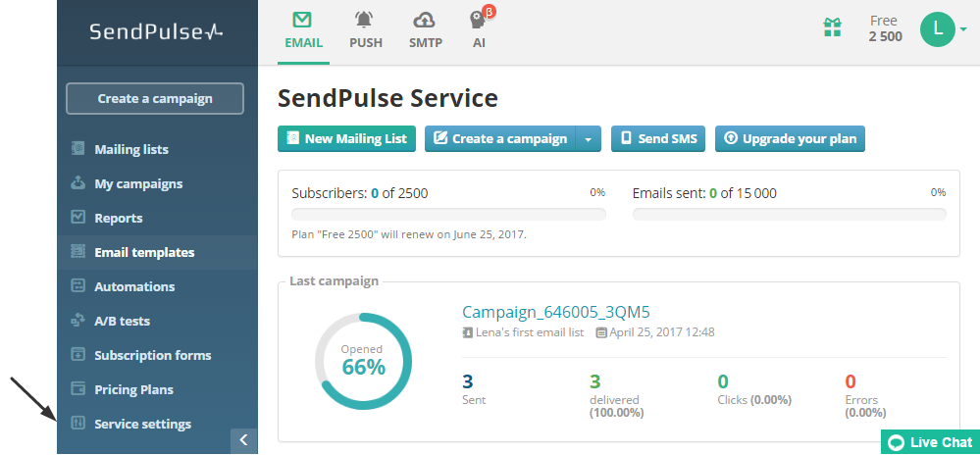Click the 0 Clicks statistic
Image resolution: width=980 pixels, height=455 pixels.
coord(754,388)
